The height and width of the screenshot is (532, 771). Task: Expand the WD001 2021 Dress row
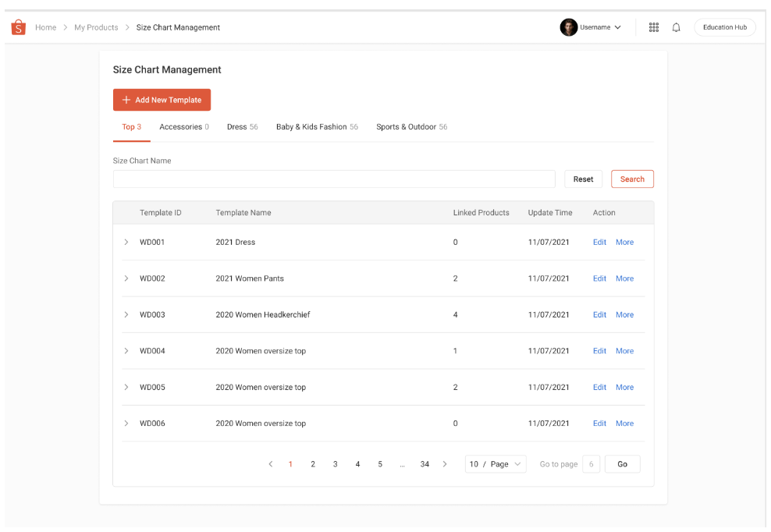pos(126,242)
